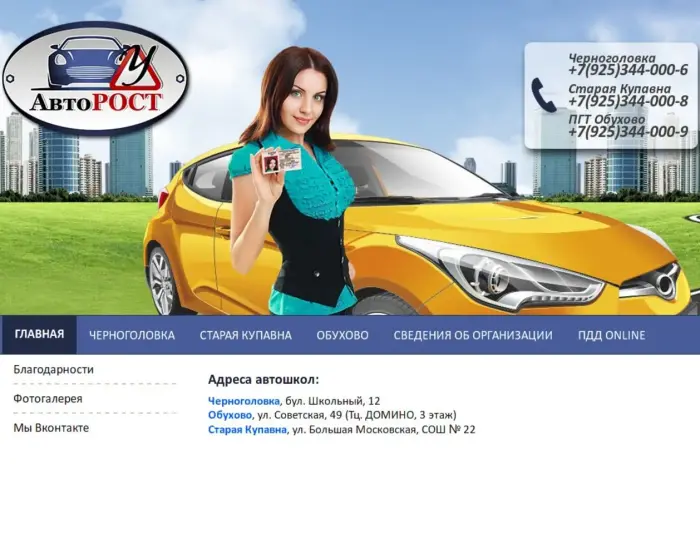Click the Адреса автошкол heading
Viewport: 700px width, 534px height.
263,380
